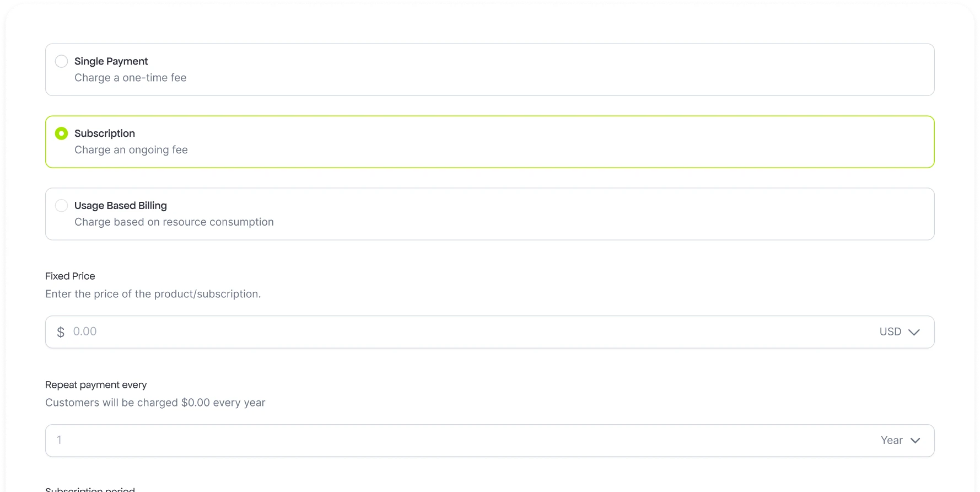
Task: Open the USD currency dropdown
Action: coord(899,331)
